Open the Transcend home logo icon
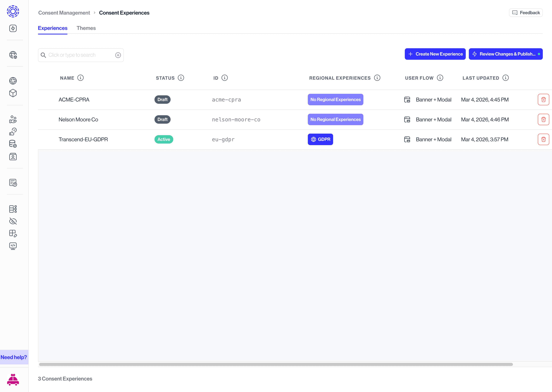The width and height of the screenshot is (552, 392). pos(13,11)
